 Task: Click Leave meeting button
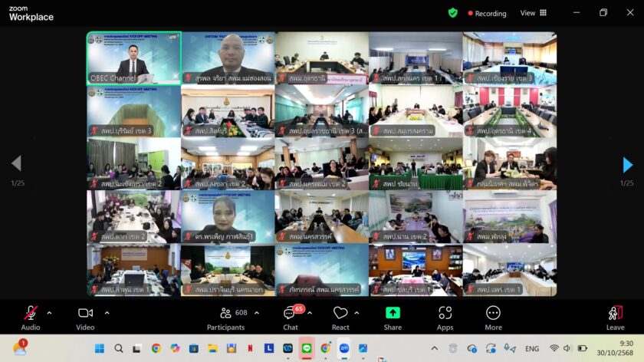pos(615,314)
